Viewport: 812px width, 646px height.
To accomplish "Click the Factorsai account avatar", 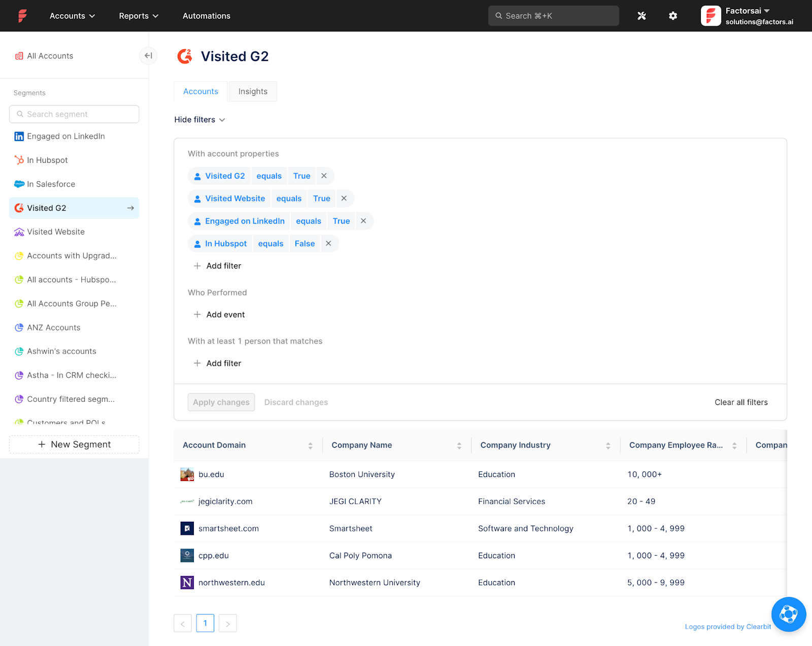I will click(711, 16).
